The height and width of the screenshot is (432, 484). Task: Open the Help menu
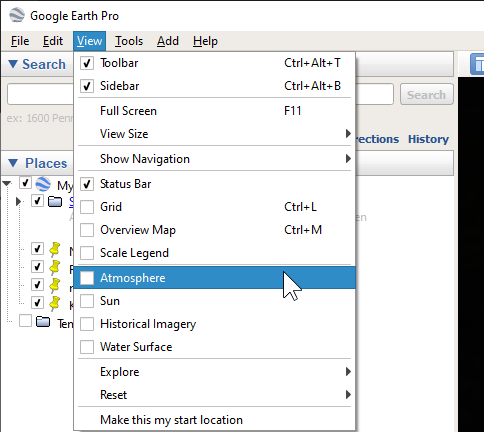point(205,41)
